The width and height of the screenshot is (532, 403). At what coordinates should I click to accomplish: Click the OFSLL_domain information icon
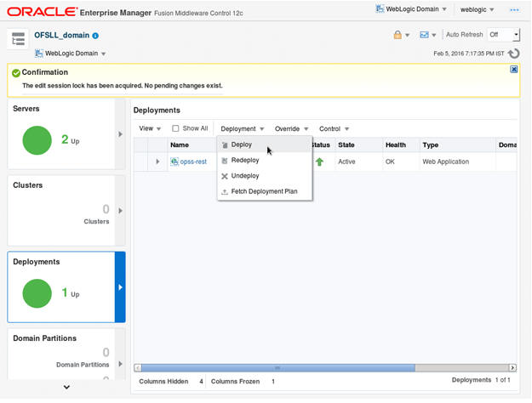[x=95, y=36]
